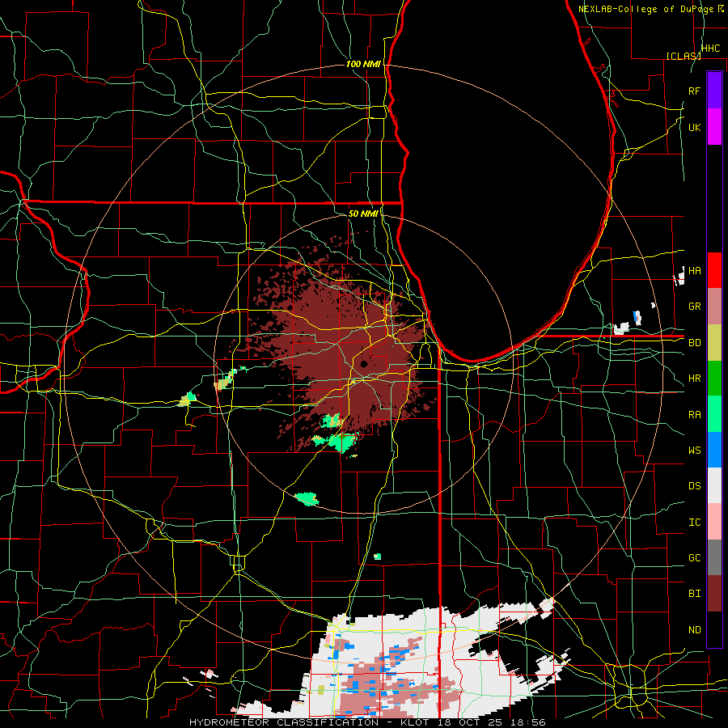Select the HR legend label

pyautogui.click(x=694, y=379)
